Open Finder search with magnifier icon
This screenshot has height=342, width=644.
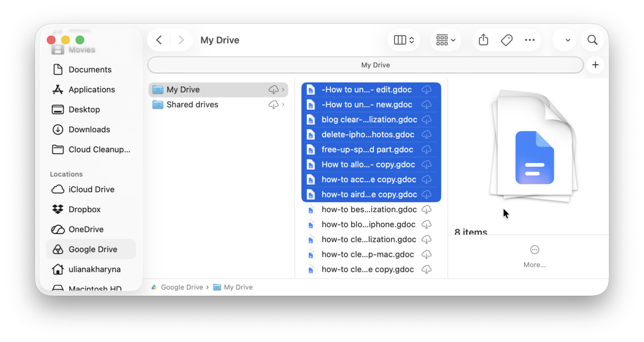coord(592,40)
